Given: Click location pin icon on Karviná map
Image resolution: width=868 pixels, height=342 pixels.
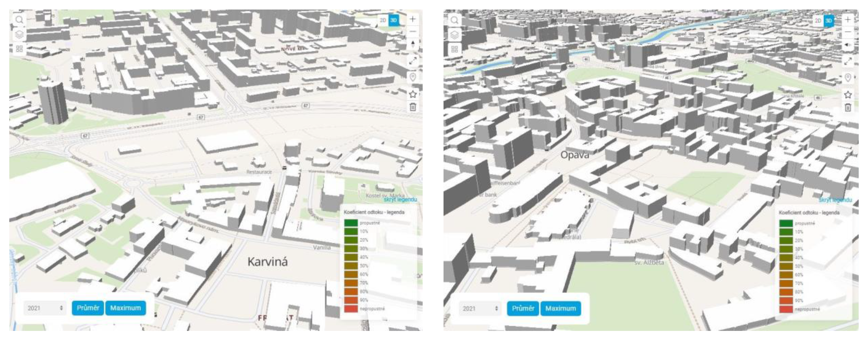Looking at the screenshot, I should click(413, 77).
